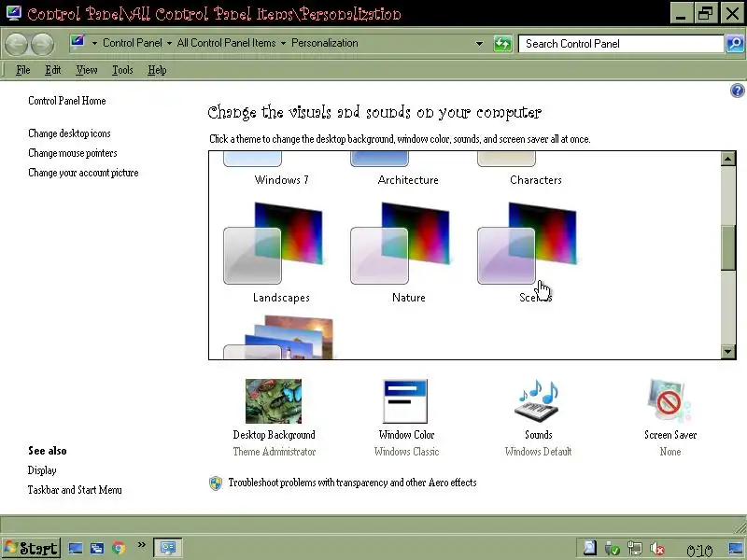Click the Switch Between Windows icon
The height and width of the screenshot is (560, 747).
[x=97, y=549]
